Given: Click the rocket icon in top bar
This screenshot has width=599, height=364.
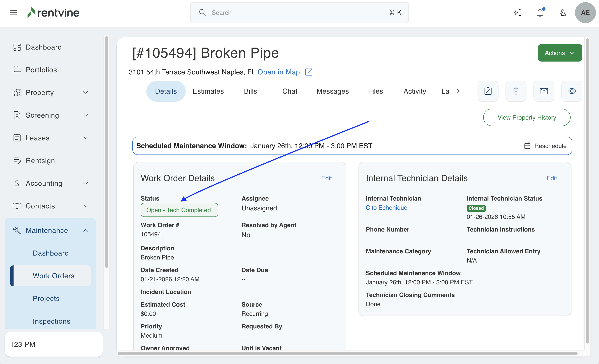Looking at the screenshot, I should 563,13.
